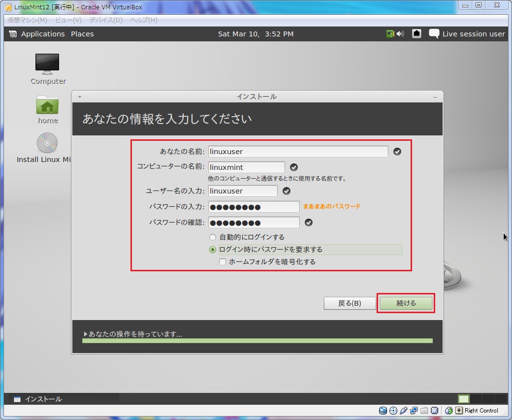The height and width of the screenshot is (420, 512).
Task: Click the checkmark beside the あなたの名前 field
Action: [397, 152]
